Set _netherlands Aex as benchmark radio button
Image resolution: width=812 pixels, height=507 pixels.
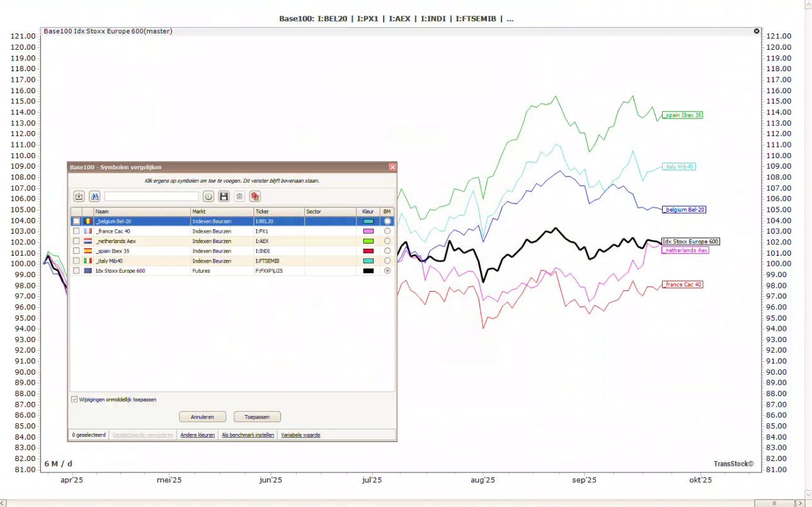coord(387,241)
